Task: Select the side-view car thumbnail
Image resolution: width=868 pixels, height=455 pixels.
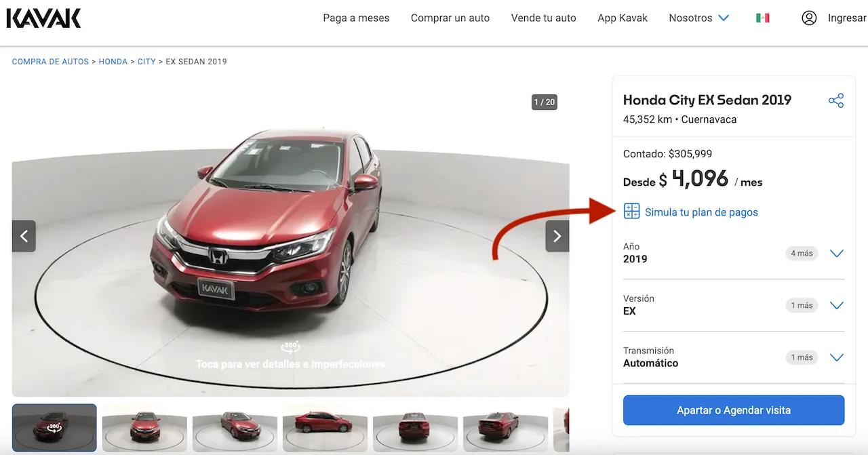Action: [x=325, y=427]
